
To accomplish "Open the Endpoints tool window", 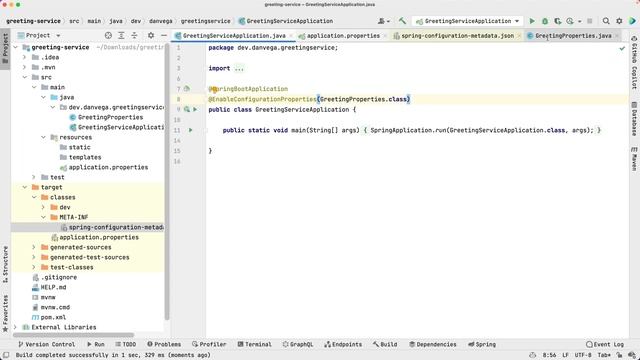I will 343,344.
